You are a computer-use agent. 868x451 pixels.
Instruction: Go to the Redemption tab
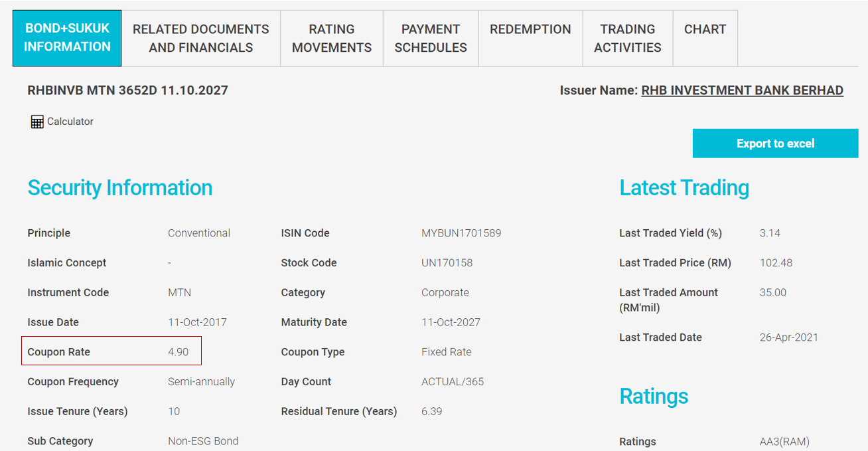530,38
